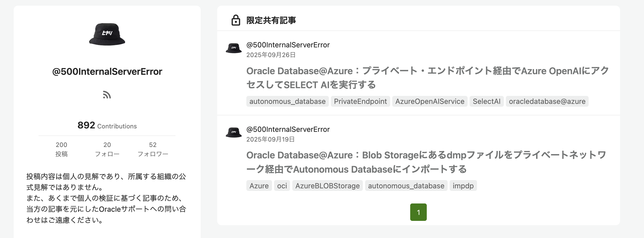Open the Blob Storage dmp import article

(x=426, y=162)
